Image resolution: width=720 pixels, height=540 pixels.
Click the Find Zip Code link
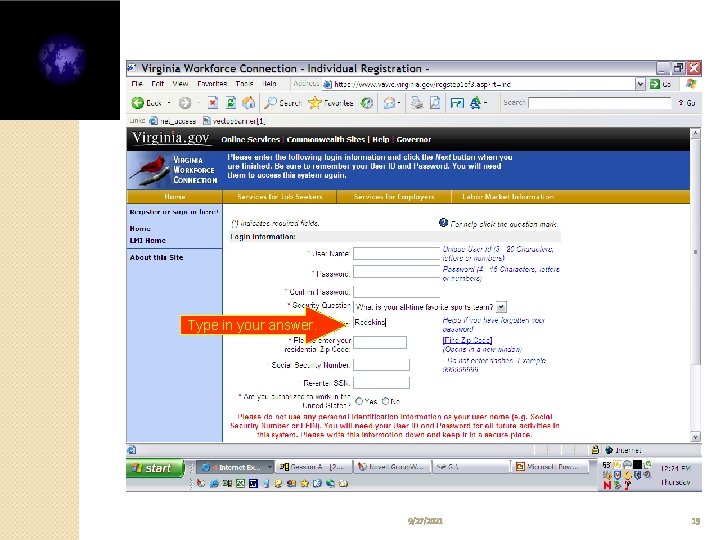click(x=467, y=340)
